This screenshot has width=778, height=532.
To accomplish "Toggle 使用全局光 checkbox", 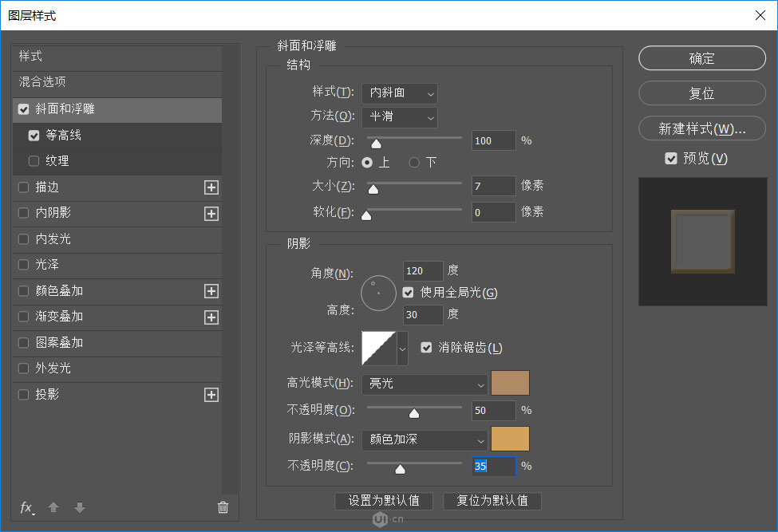I will (x=408, y=293).
